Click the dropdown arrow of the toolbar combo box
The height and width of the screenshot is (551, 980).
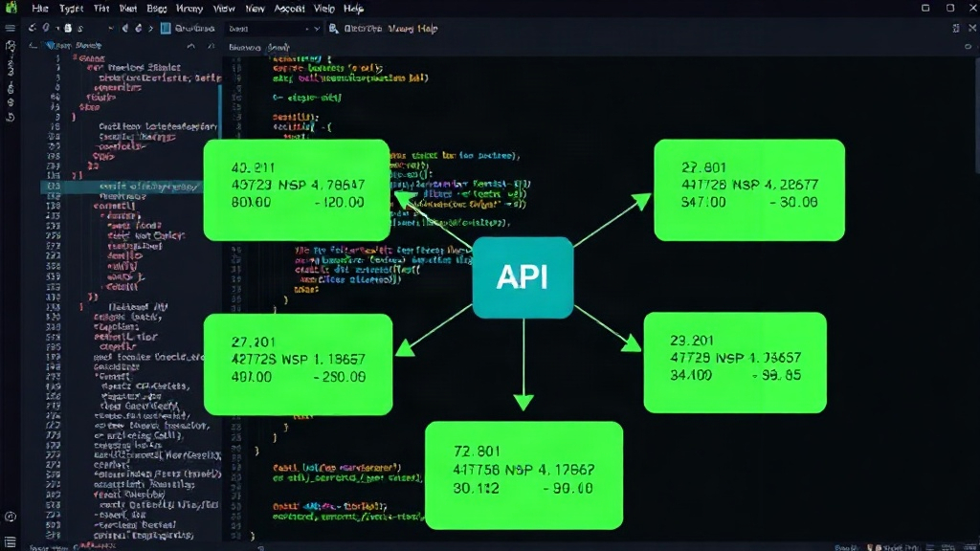[x=317, y=29]
